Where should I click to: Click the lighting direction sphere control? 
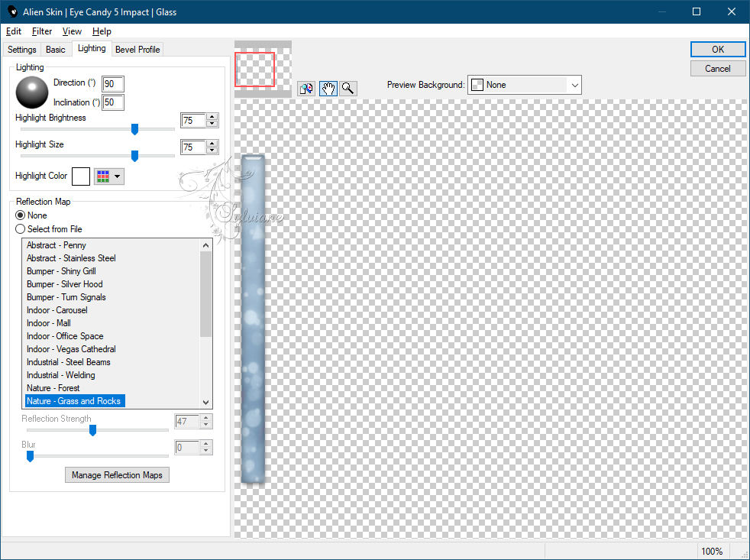pyautogui.click(x=32, y=92)
